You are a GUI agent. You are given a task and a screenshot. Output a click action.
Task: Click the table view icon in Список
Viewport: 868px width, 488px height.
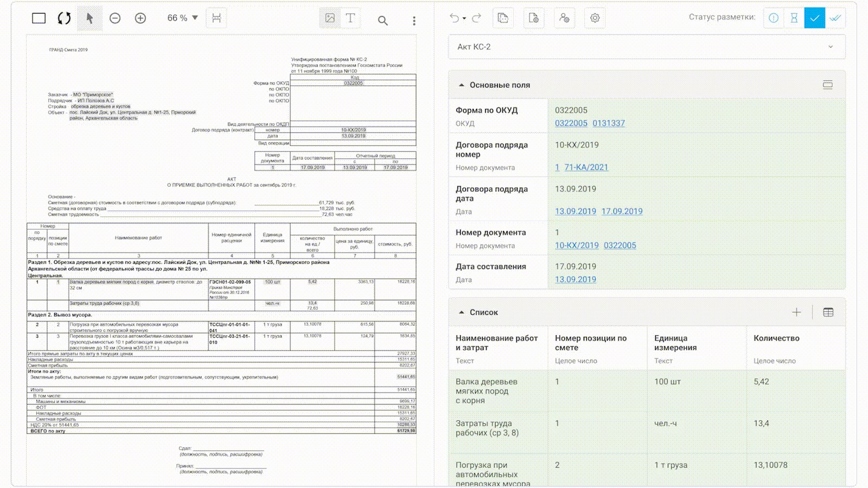pos(828,312)
